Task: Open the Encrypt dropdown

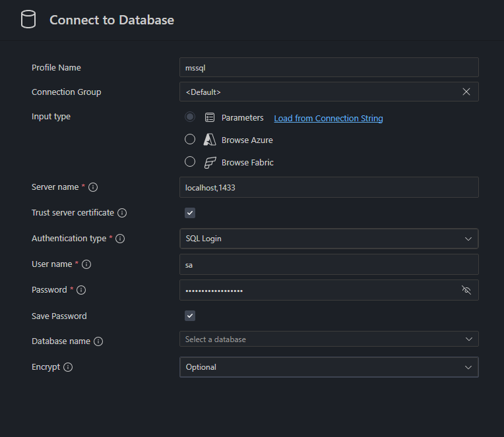Action: click(329, 367)
